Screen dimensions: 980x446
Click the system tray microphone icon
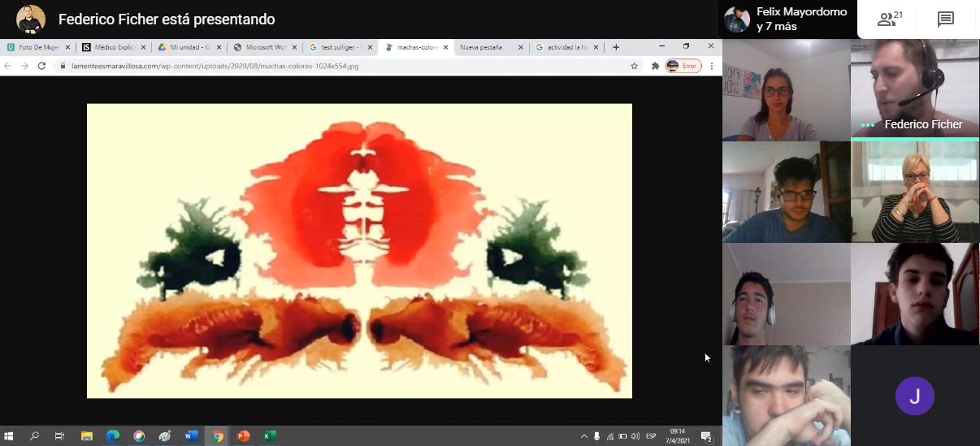point(597,436)
